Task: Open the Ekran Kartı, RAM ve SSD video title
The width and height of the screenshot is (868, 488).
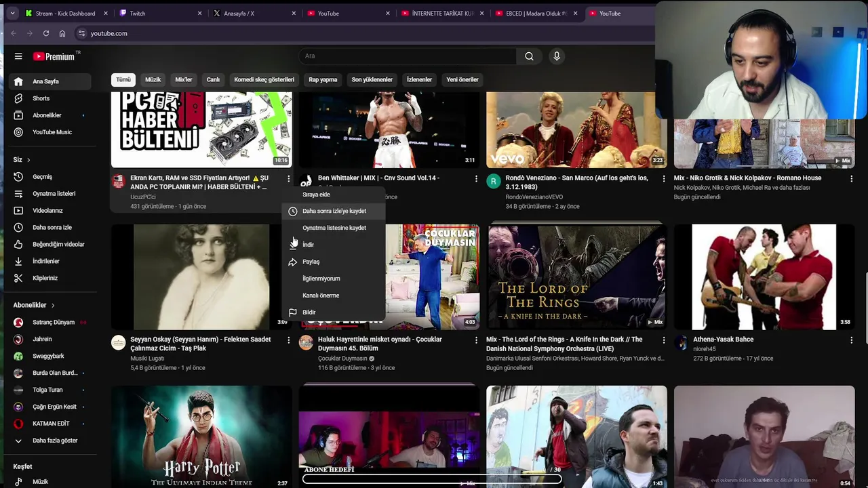Action: tap(199, 182)
